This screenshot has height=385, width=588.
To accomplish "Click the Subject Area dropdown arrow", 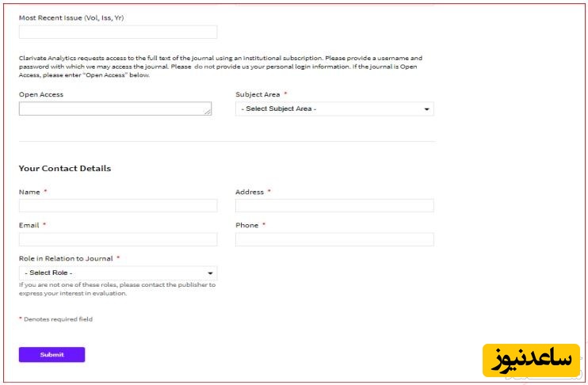I will (426, 109).
